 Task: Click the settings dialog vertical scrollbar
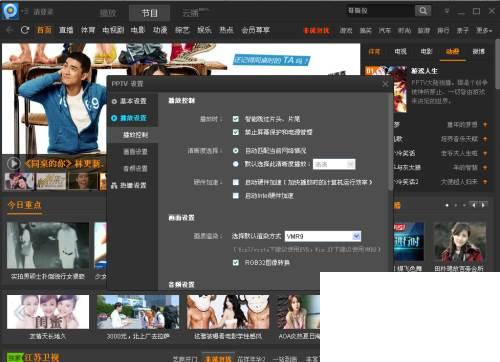click(x=391, y=143)
